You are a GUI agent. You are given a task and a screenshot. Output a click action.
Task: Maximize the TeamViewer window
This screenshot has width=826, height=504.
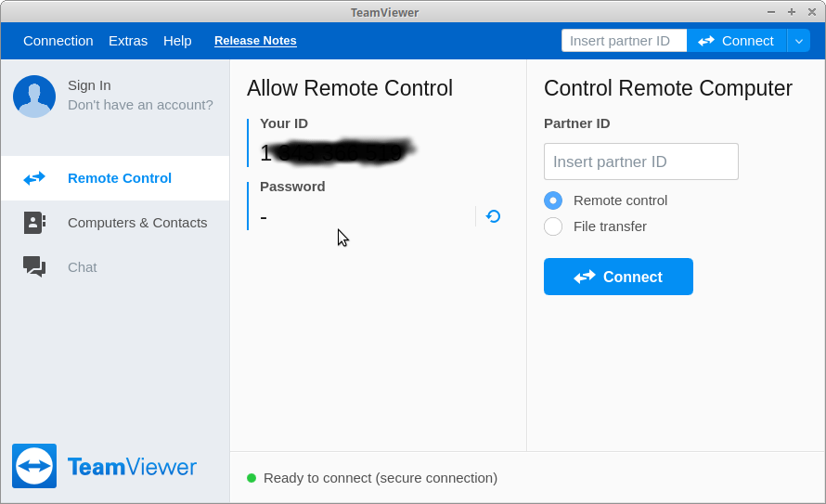point(792,11)
